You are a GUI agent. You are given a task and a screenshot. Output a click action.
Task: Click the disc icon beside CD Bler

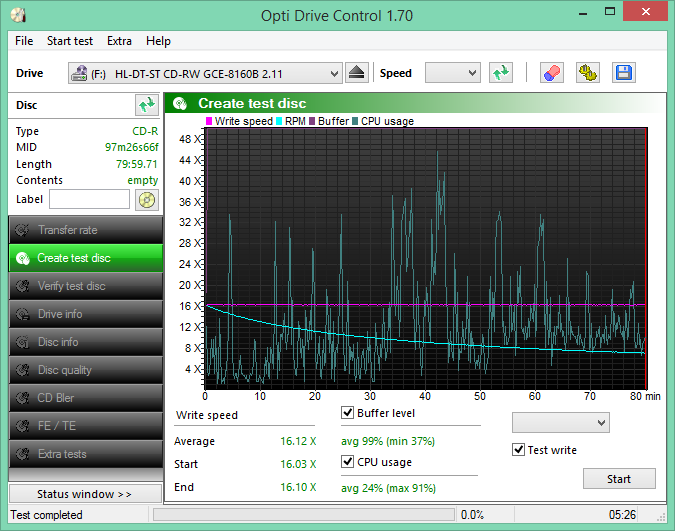pos(22,398)
